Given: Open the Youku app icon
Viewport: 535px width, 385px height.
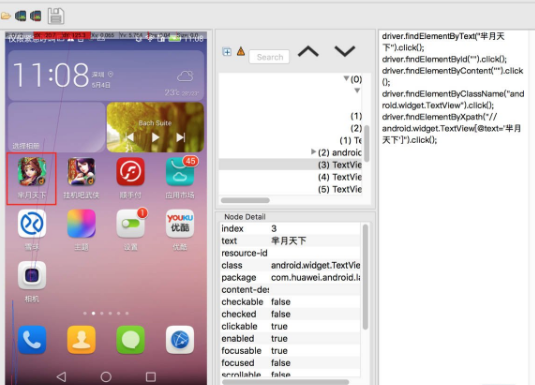Looking at the screenshot, I should [x=180, y=224].
